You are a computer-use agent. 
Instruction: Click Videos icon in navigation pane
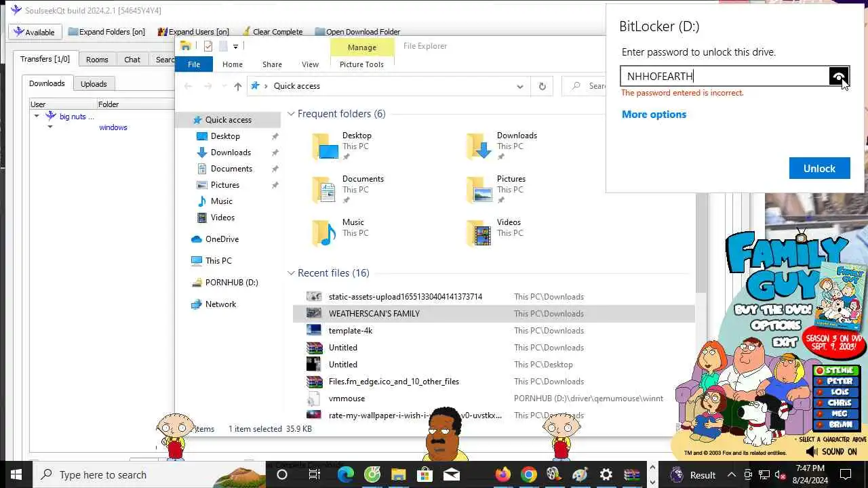pos(202,218)
